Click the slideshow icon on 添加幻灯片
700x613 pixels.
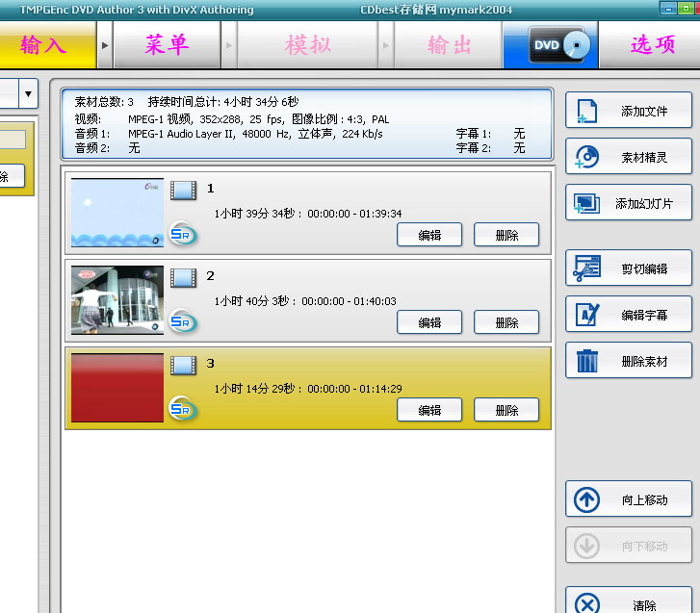[x=586, y=203]
